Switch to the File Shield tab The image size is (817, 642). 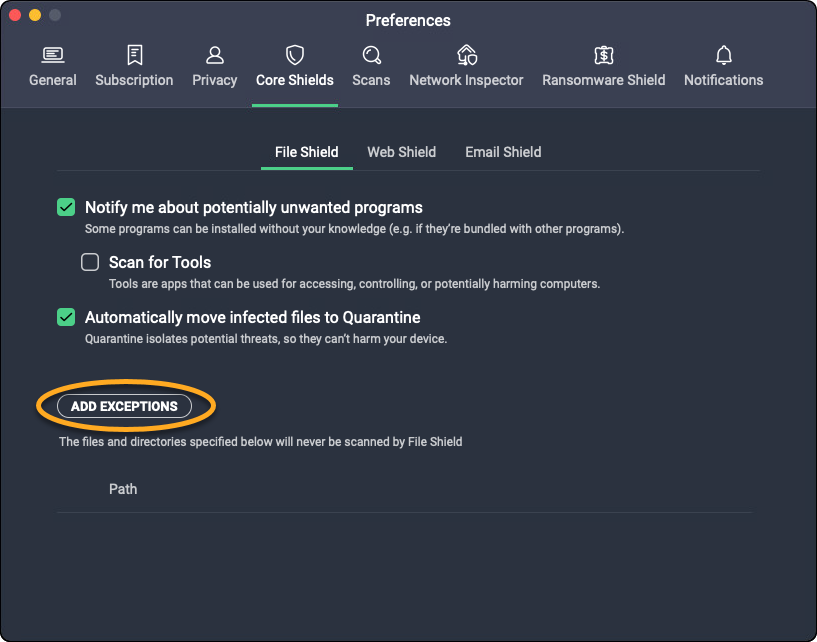coord(307,152)
